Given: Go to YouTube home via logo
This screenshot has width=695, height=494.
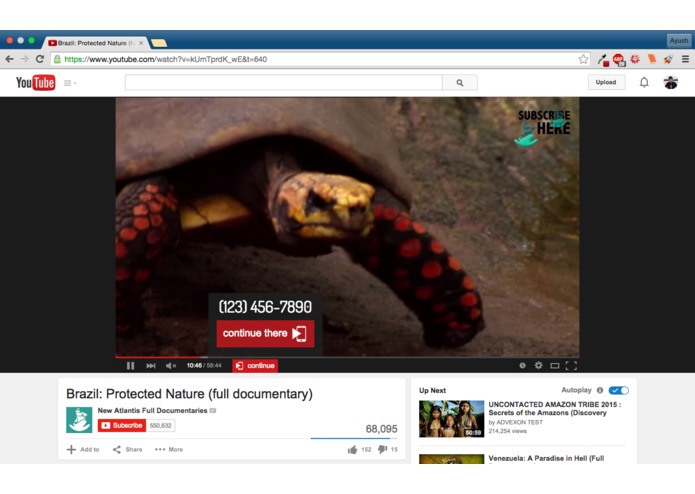Looking at the screenshot, I should [x=35, y=82].
